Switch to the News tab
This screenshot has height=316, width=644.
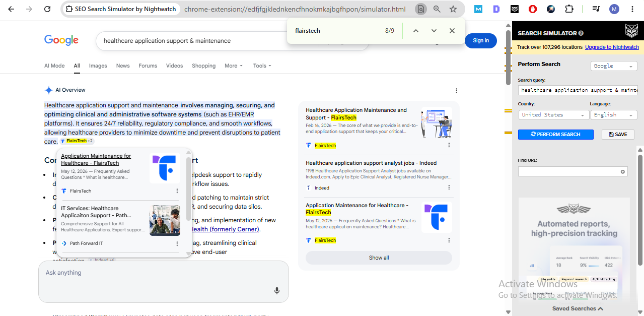click(x=123, y=66)
